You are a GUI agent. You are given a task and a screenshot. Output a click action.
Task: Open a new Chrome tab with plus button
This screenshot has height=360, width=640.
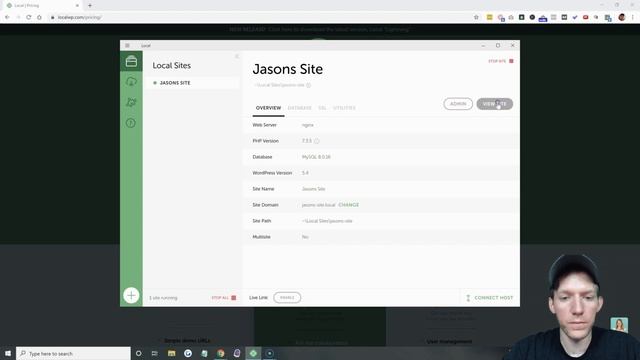point(90,5)
